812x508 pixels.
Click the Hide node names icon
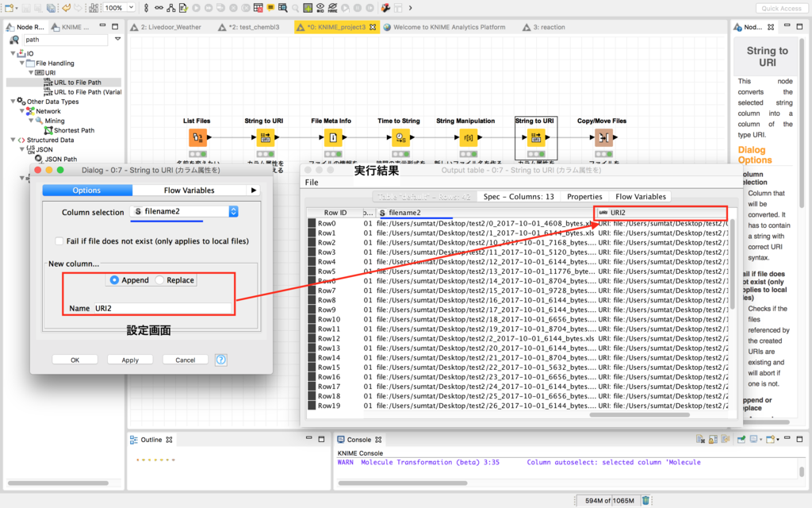pos(332,8)
